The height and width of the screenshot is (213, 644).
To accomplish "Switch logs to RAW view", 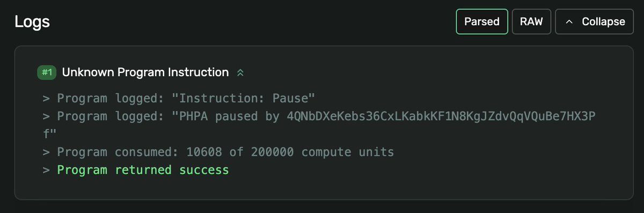I will [x=531, y=22].
